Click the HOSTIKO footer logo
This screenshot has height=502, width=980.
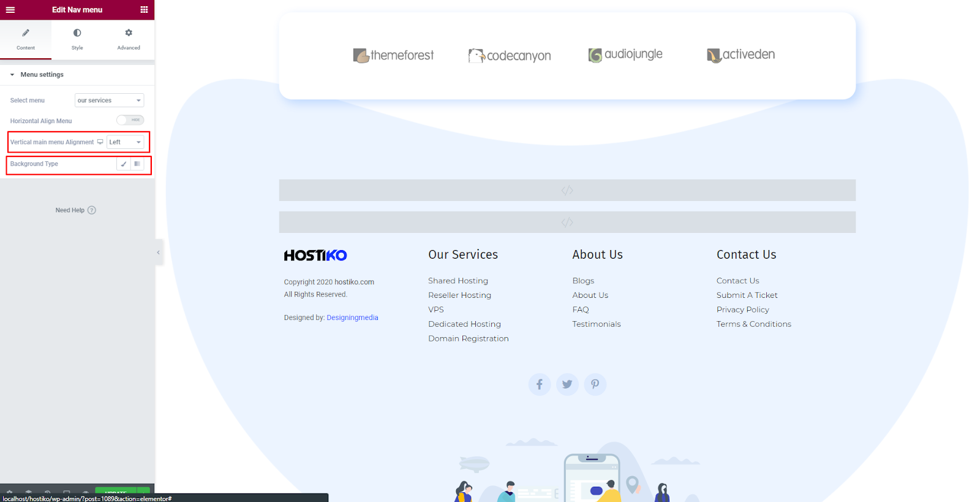[315, 256]
